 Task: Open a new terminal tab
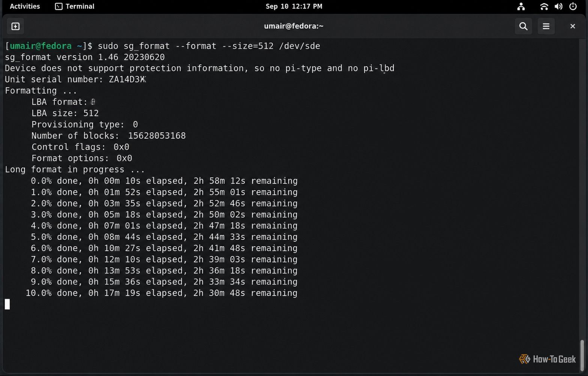coord(15,26)
